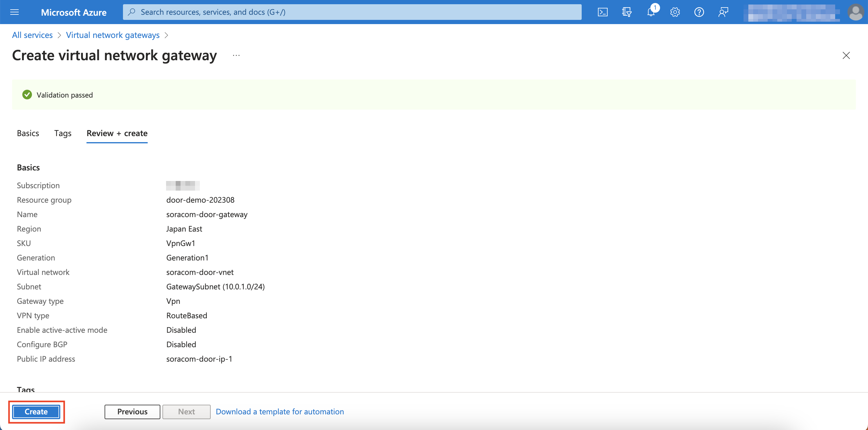
Task: Open the Cloud Shell terminal
Action: [603, 12]
